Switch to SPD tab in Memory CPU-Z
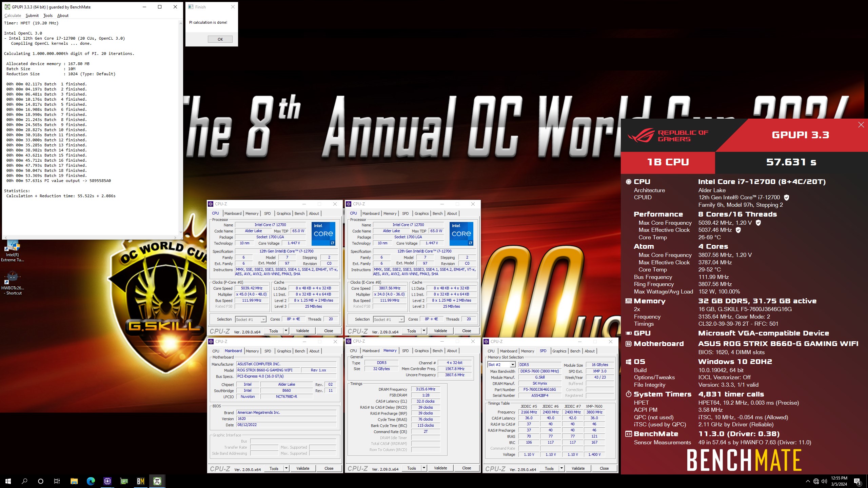The width and height of the screenshot is (868, 488). point(405,351)
